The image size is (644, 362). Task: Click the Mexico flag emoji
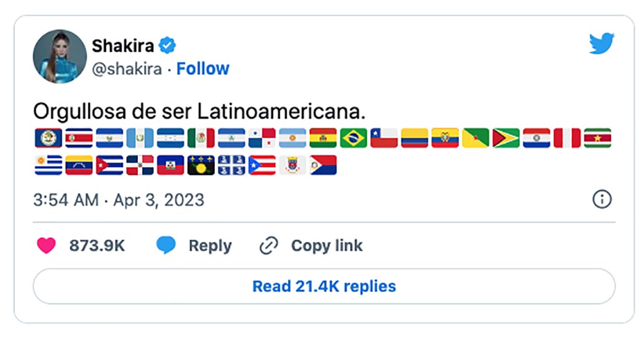201,138
